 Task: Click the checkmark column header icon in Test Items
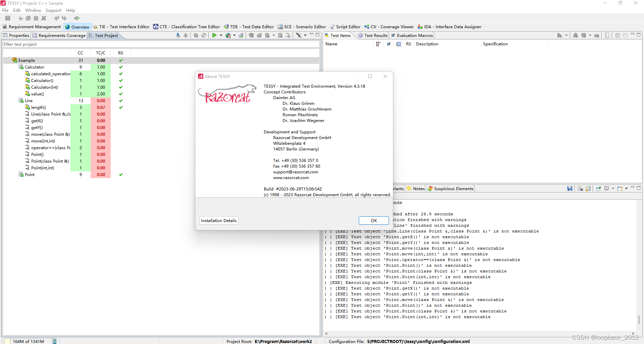389,44
